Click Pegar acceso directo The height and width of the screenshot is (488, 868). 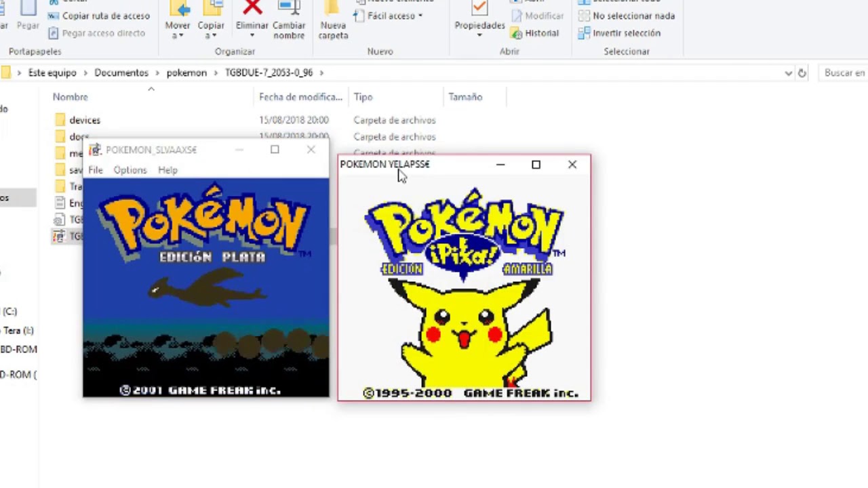[96, 33]
